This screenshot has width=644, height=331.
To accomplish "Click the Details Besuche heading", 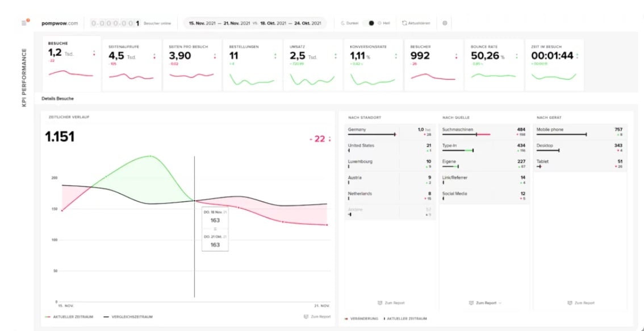I will (x=57, y=99).
